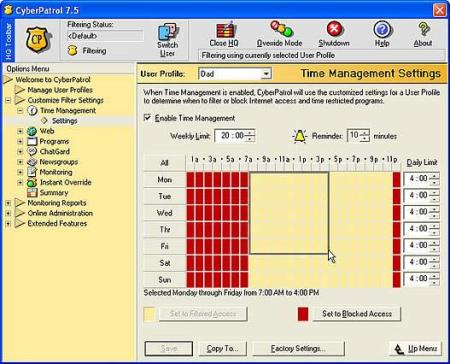The image size is (450, 364).
Task: Click the Weekly Limit time field
Action: (231, 136)
